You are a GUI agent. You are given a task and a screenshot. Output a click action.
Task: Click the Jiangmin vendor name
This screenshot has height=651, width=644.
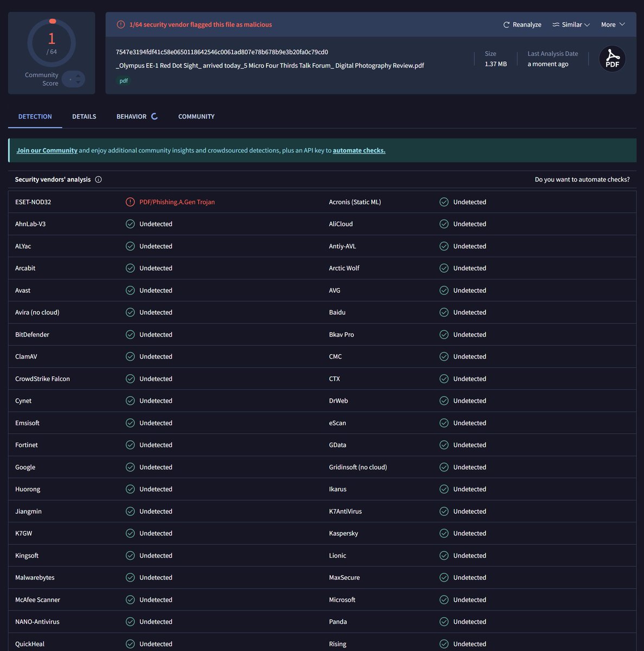28,512
